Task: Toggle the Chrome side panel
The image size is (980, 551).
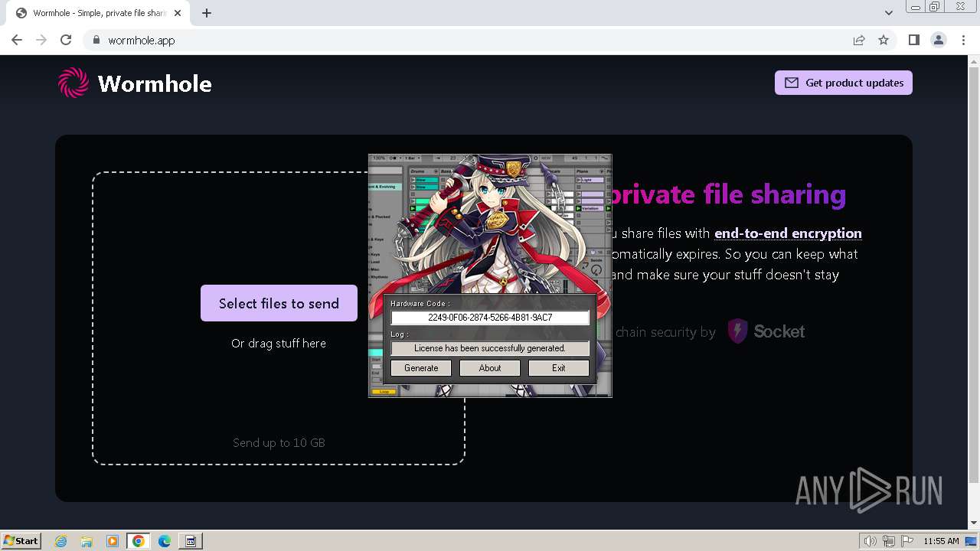Action: [x=914, y=40]
